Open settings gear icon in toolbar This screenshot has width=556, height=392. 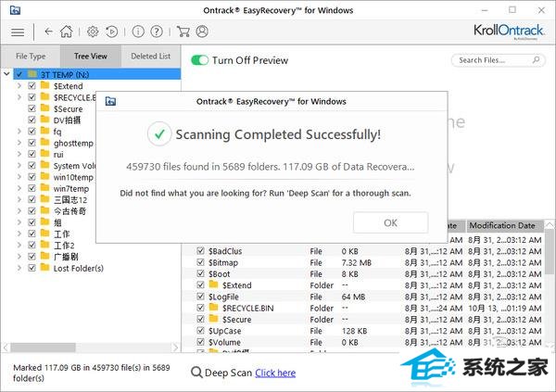point(93,32)
